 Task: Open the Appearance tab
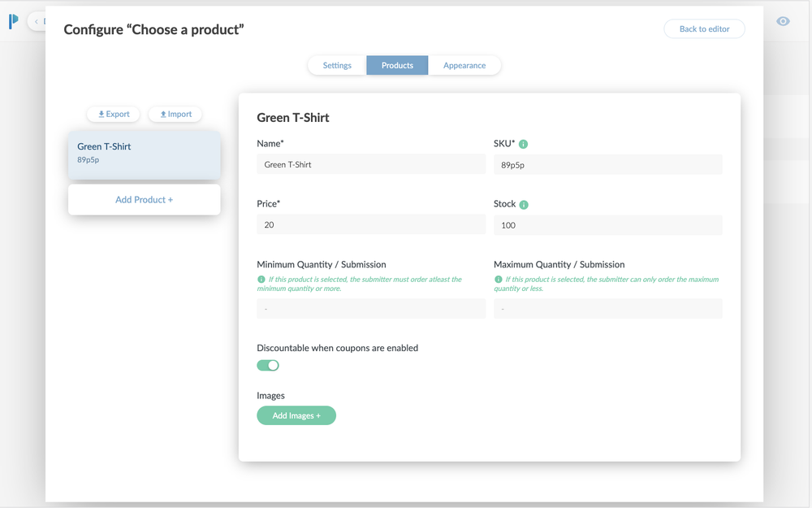click(x=464, y=65)
